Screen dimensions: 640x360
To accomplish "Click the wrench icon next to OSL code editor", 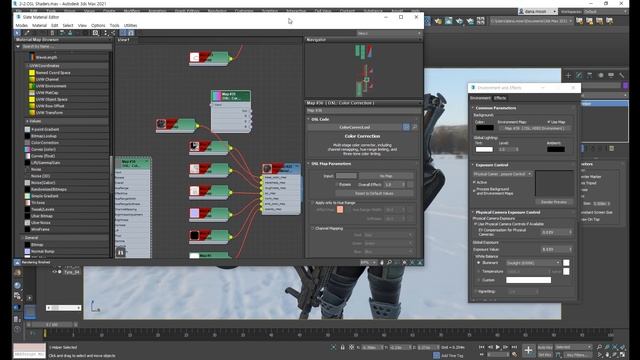I will (415, 127).
